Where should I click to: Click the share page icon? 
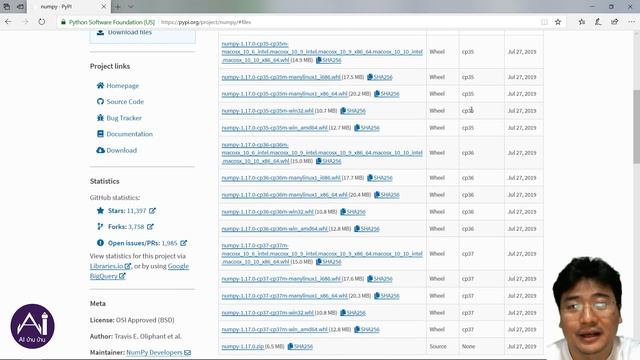[x=614, y=22]
